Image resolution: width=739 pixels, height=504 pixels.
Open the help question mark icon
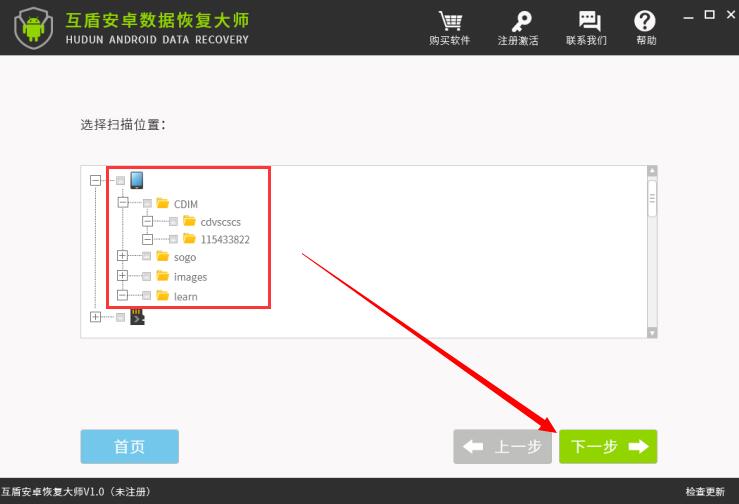[x=644, y=21]
